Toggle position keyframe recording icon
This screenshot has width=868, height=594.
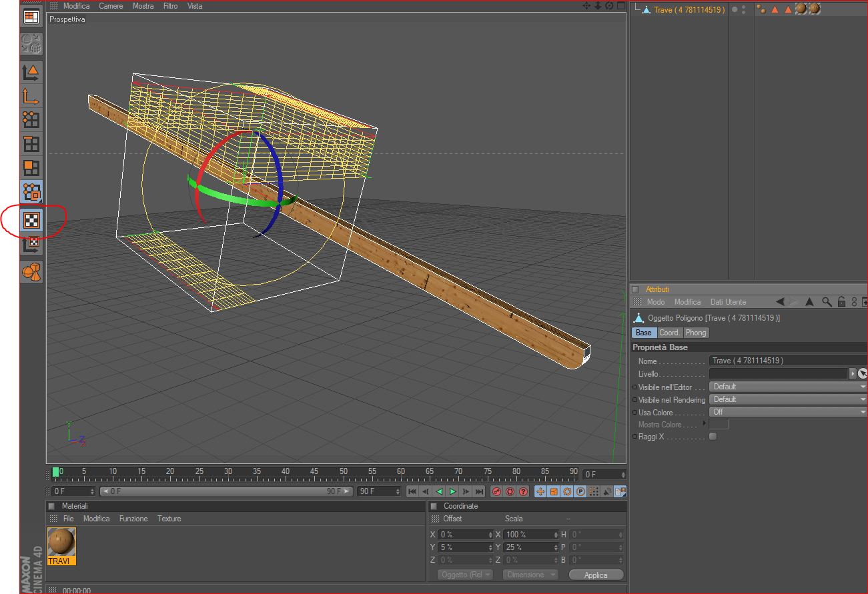(x=540, y=491)
